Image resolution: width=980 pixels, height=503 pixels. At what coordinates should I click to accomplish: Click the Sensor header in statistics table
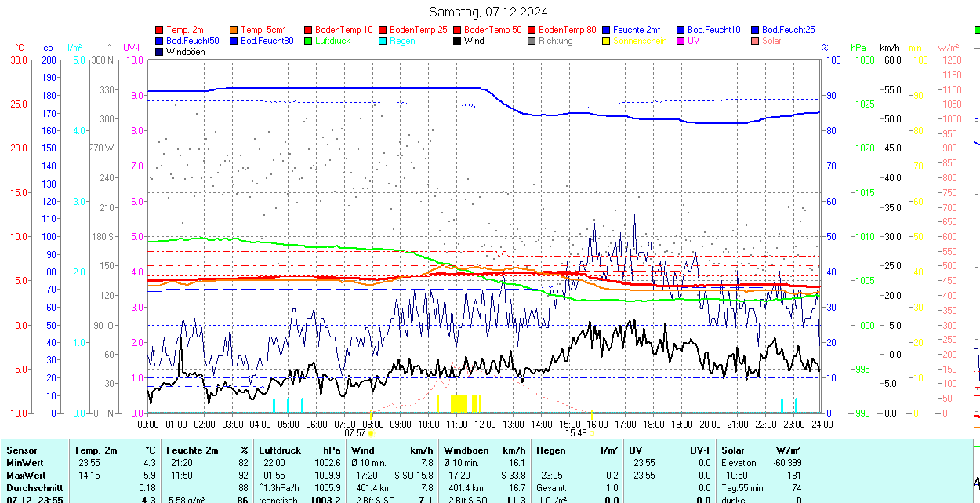(x=21, y=450)
